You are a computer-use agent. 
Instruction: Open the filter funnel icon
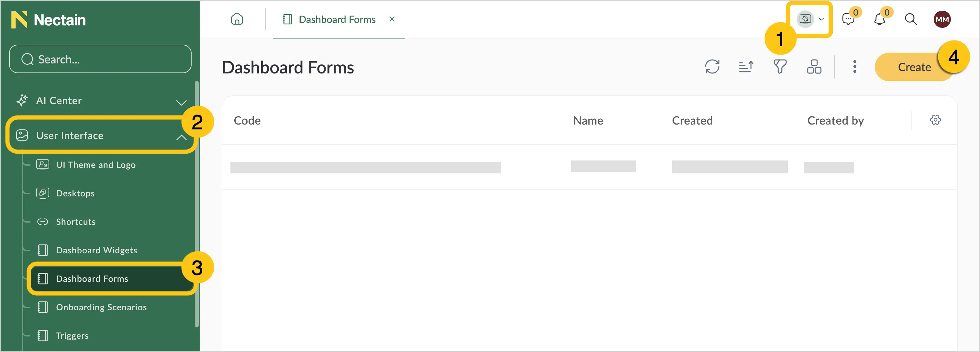click(780, 67)
